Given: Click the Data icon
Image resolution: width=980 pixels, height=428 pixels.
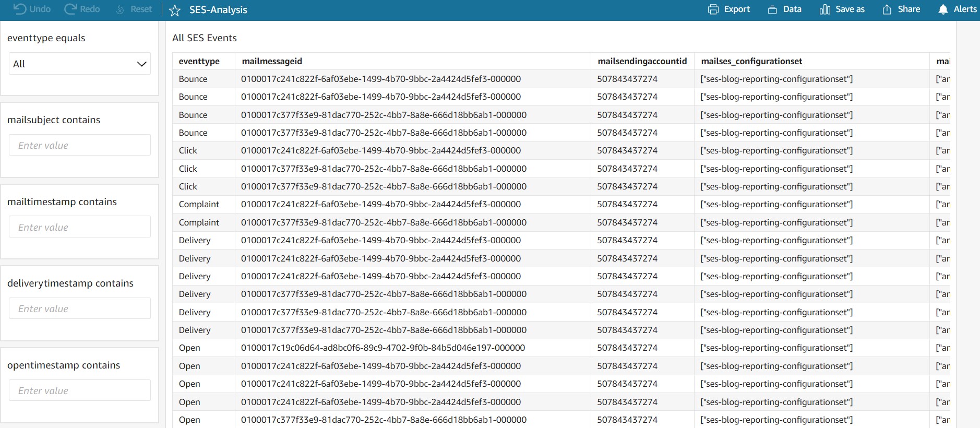Looking at the screenshot, I should 772,9.
